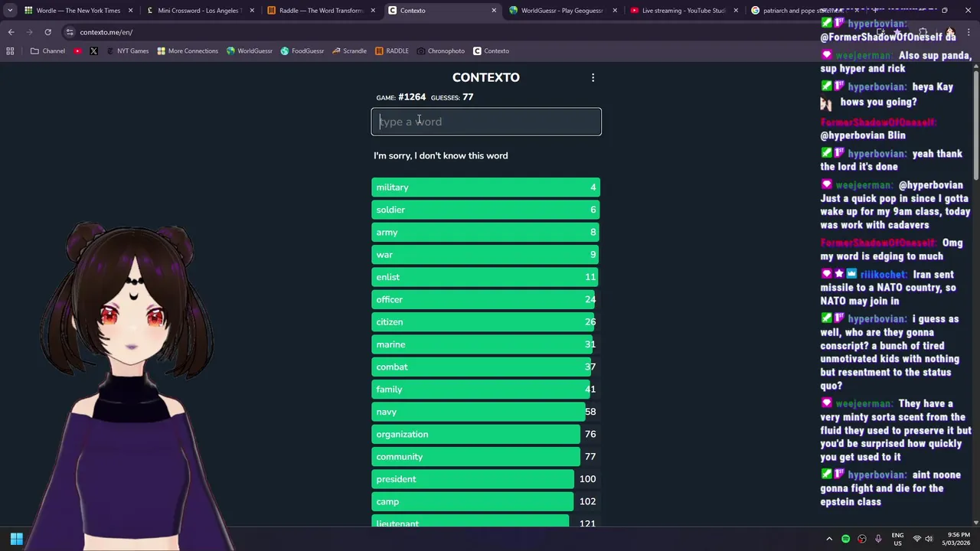Open the Channel bookmarks folder

(47, 51)
